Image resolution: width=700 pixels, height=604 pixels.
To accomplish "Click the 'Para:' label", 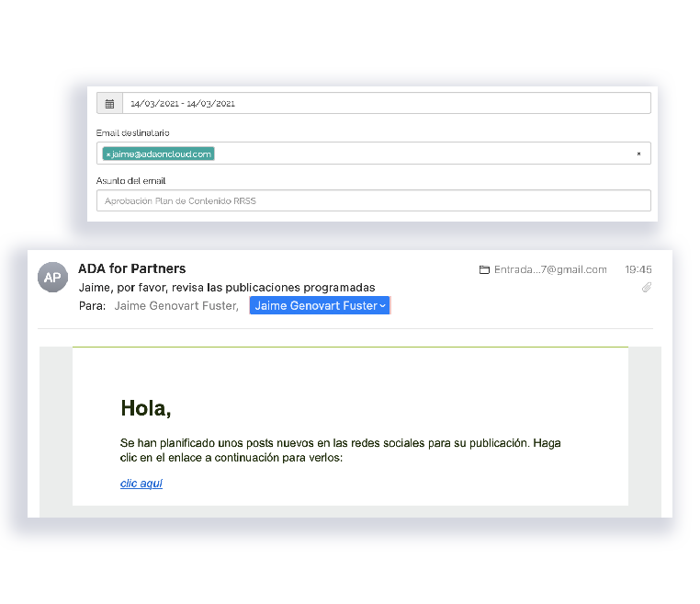I will (93, 306).
